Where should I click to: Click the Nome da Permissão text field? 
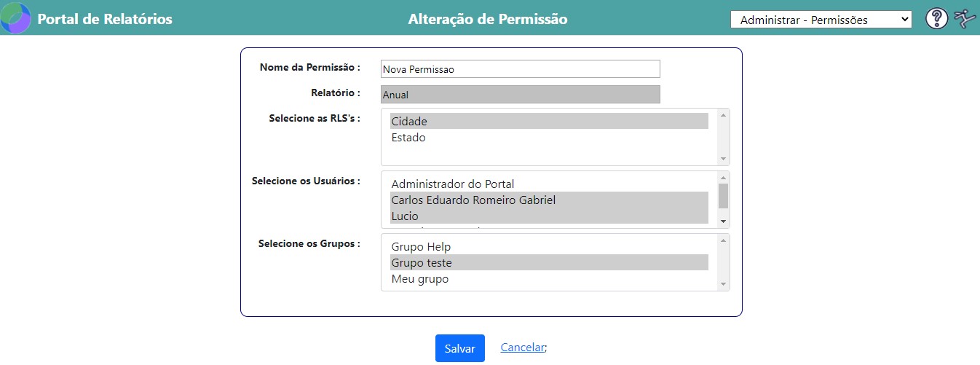tap(520, 69)
